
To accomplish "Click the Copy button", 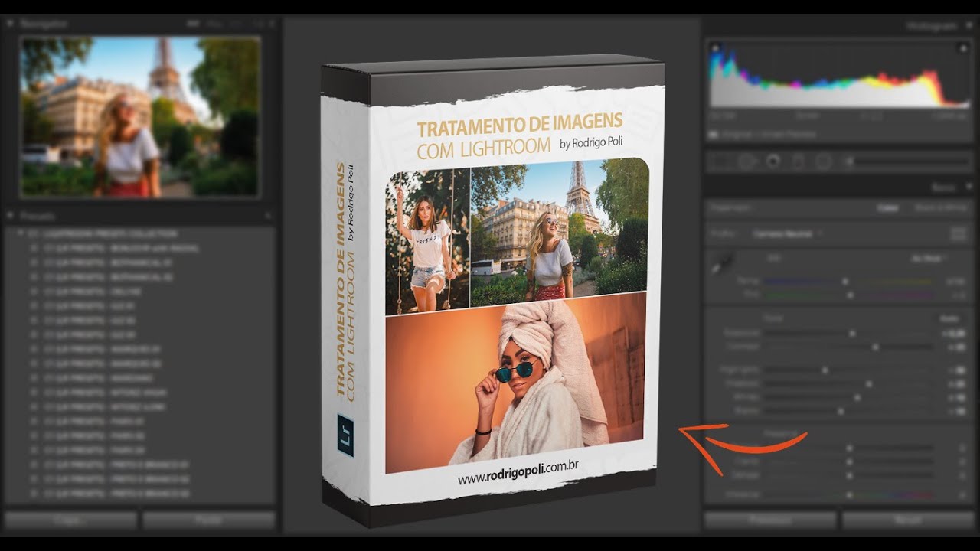I will tap(71, 520).
